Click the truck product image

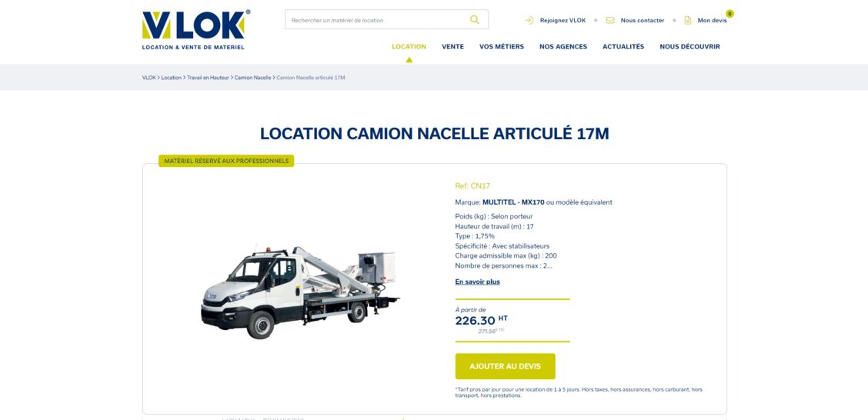click(299, 292)
